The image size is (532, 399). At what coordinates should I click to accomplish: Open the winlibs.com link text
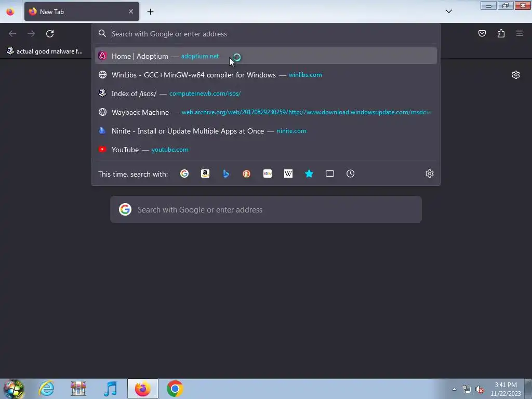pyautogui.click(x=305, y=75)
